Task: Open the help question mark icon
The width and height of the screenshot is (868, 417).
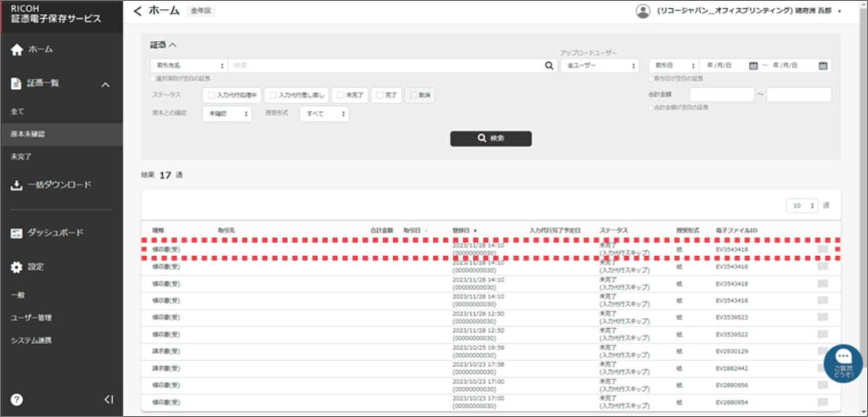Action: click(x=17, y=399)
